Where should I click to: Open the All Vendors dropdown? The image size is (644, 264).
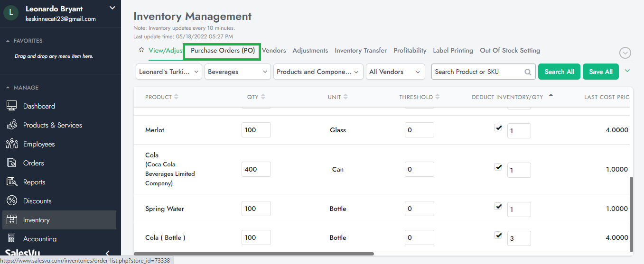click(x=395, y=72)
